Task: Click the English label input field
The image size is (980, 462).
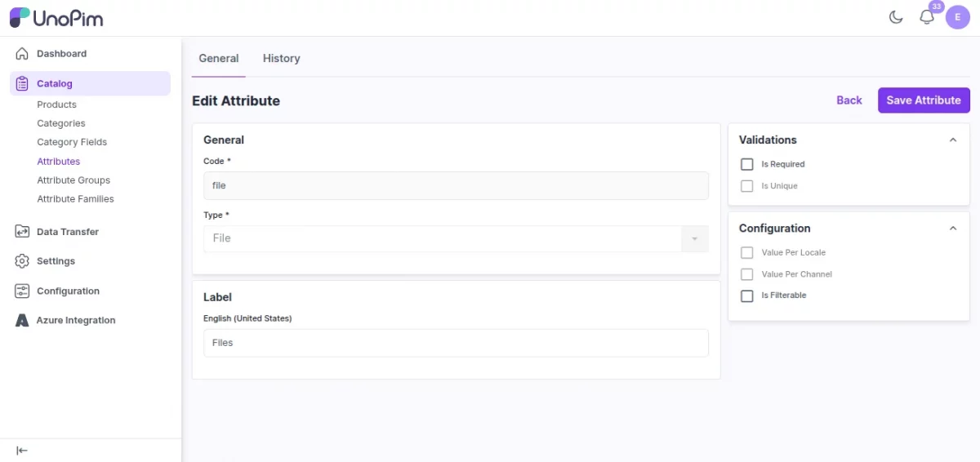Action: [456, 343]
